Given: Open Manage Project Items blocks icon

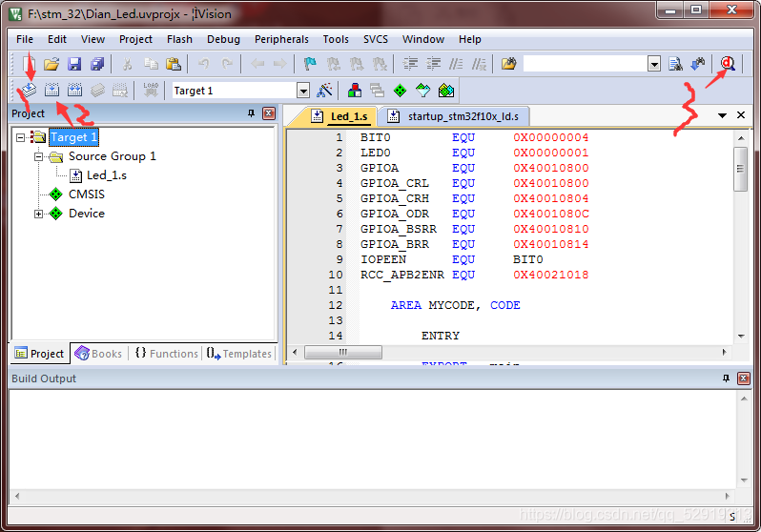Looking at the screenshot, I should click(355, 91).
